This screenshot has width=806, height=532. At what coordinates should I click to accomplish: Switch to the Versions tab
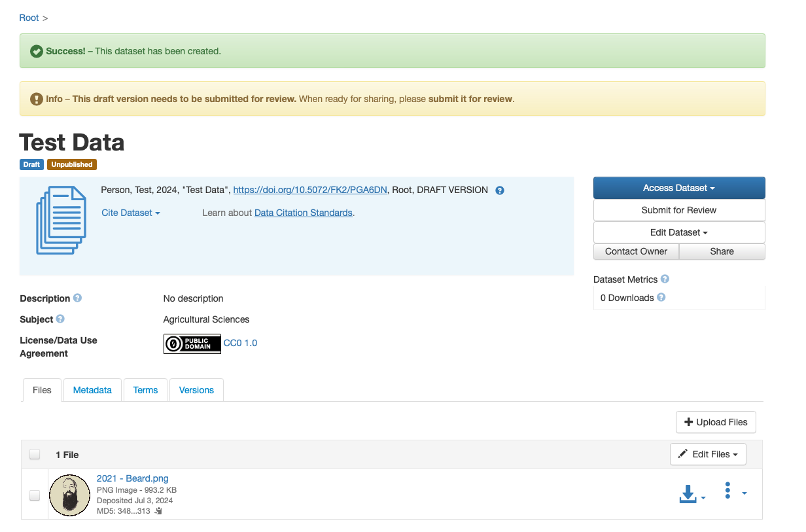(196, 390)
